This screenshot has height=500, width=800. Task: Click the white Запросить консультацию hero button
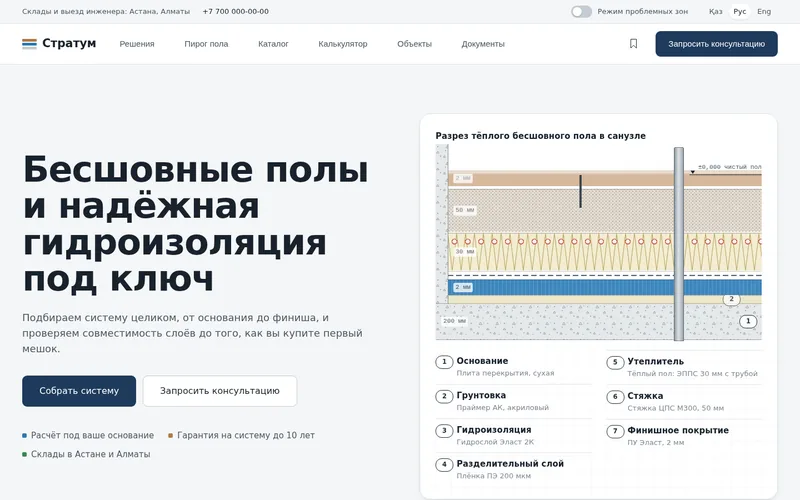point(220,391)
